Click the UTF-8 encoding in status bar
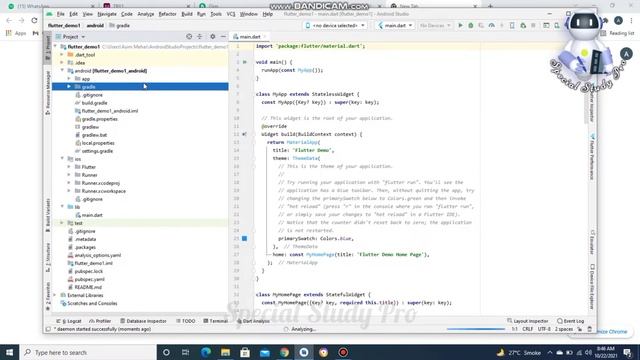The image size is (640, 360). 544,329
